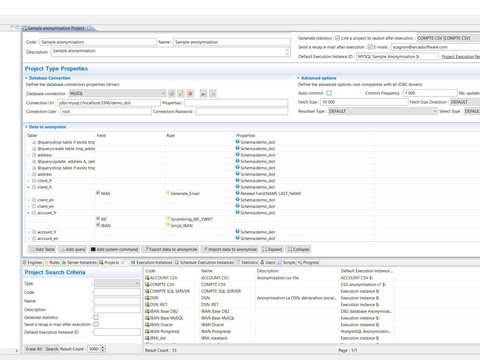Click the info icon in account_en row
This screenshot has width=480, height=360.
238,238
